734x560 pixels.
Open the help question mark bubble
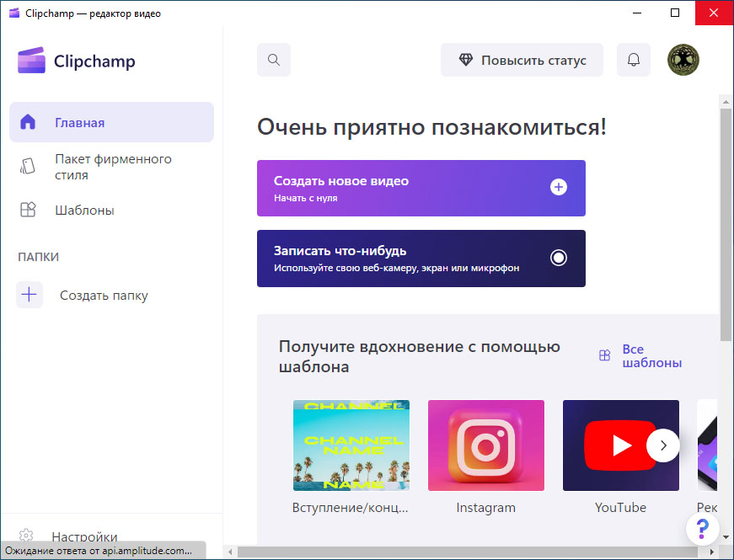click(x=702, y=529)
